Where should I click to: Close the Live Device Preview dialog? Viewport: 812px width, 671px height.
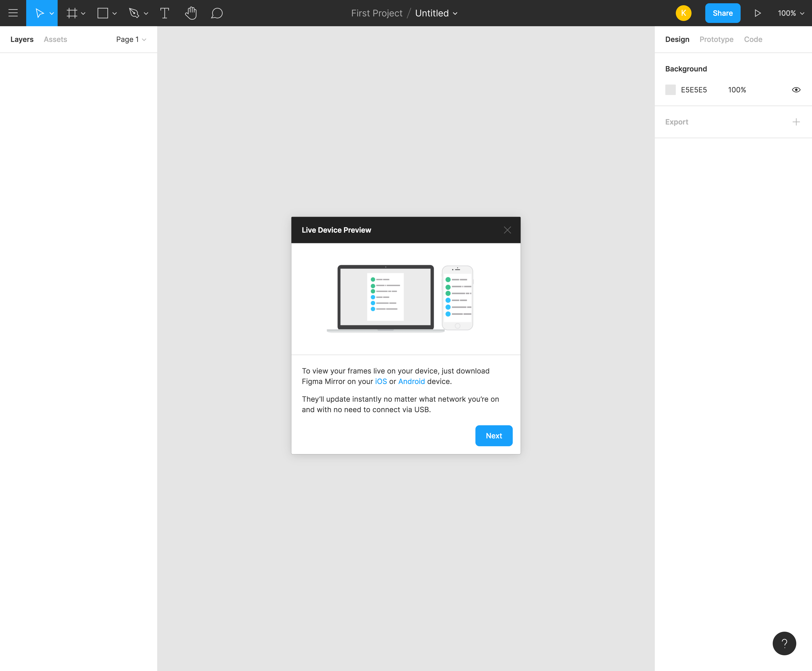507,230
